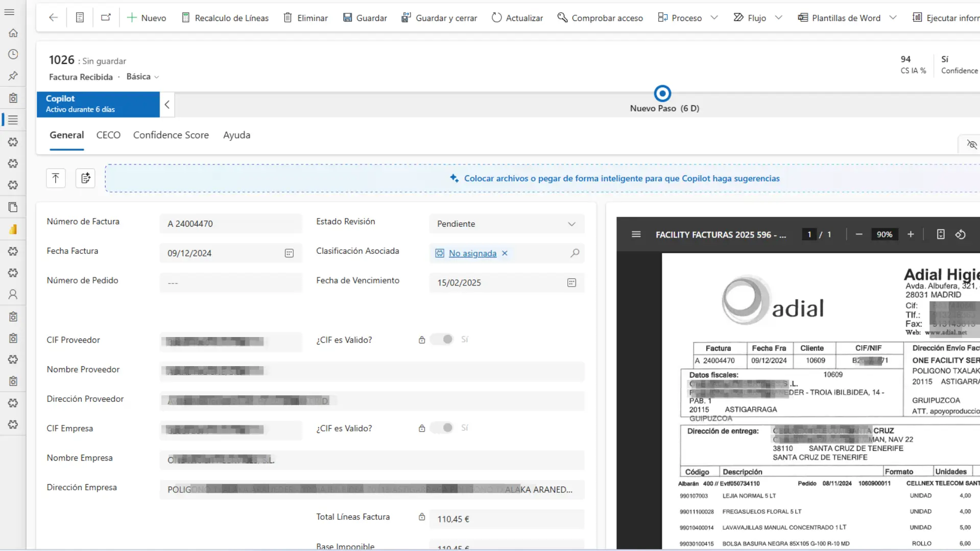Toggle the hide preview eye icon
This screenshot has height=551, width=980.
[x=971, y=145]
